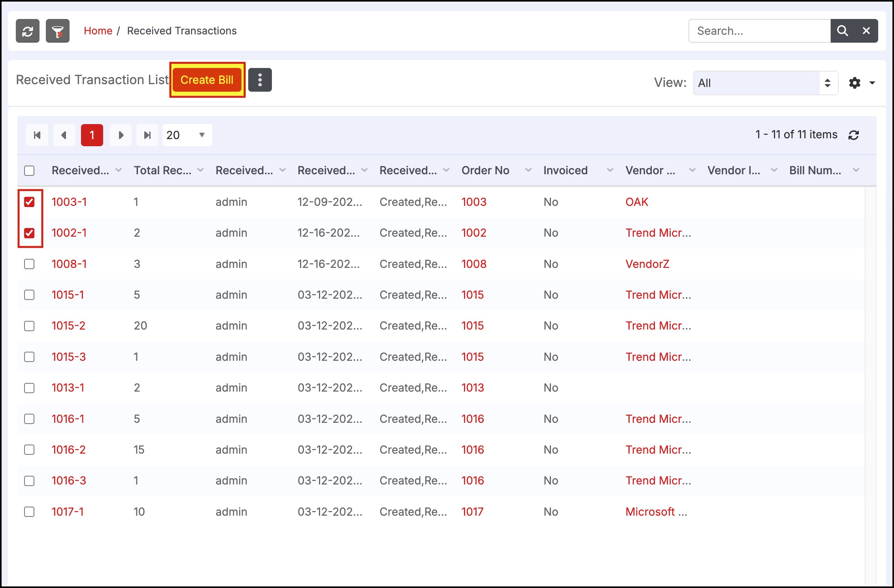Open Total Rec... column menu chevron
Screen dimensions: 894x588
[200, 170]
